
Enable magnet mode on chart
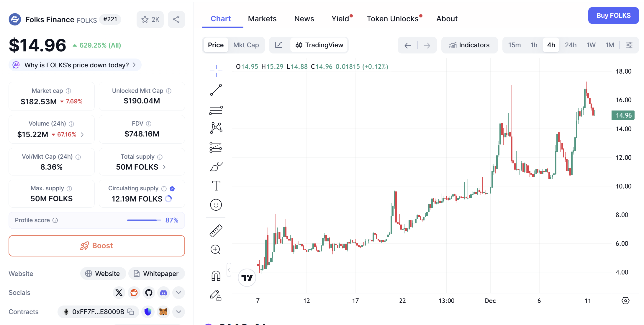216,276
